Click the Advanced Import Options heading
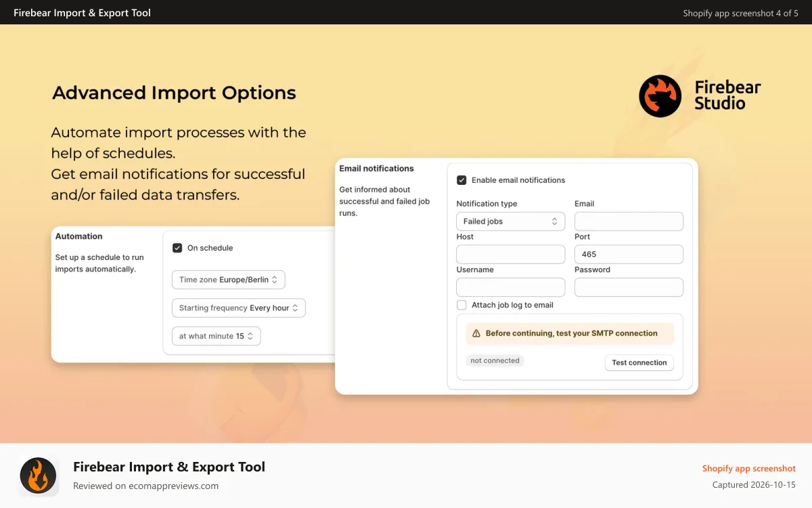 tap(175, 93)
